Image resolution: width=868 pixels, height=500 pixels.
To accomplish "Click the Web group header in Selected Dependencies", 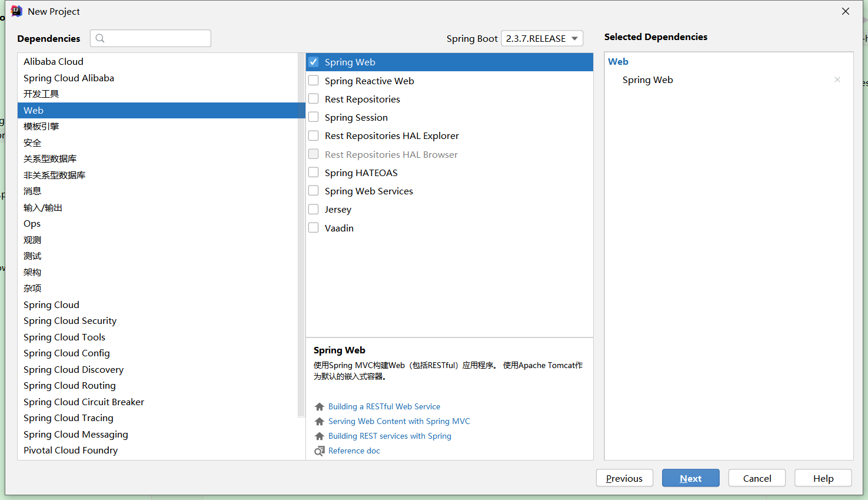I will tap(618, 61).
